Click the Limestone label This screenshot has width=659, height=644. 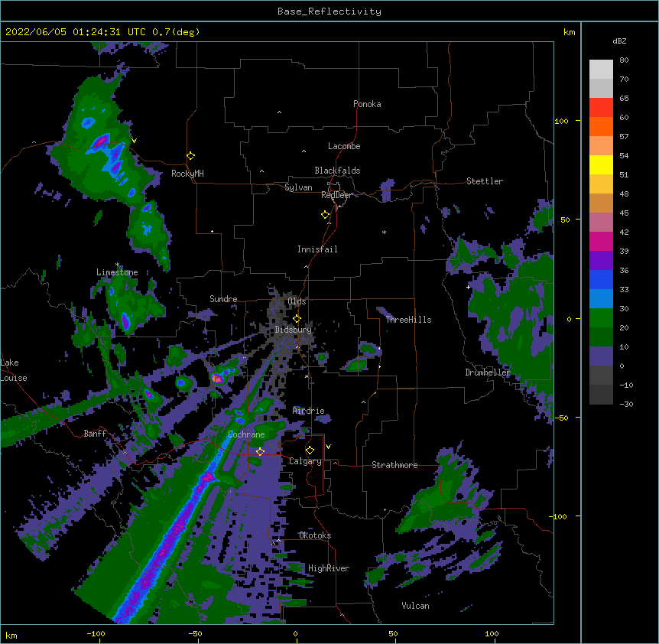[117, 272]
